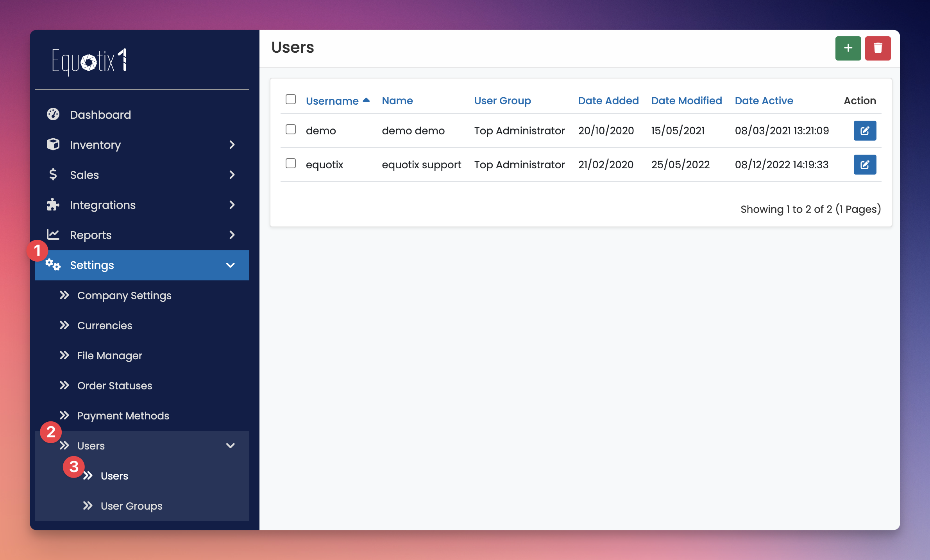The image size is (930, 560).
Task: Collapse the Users submenu chevron
Action: (231, 446)
